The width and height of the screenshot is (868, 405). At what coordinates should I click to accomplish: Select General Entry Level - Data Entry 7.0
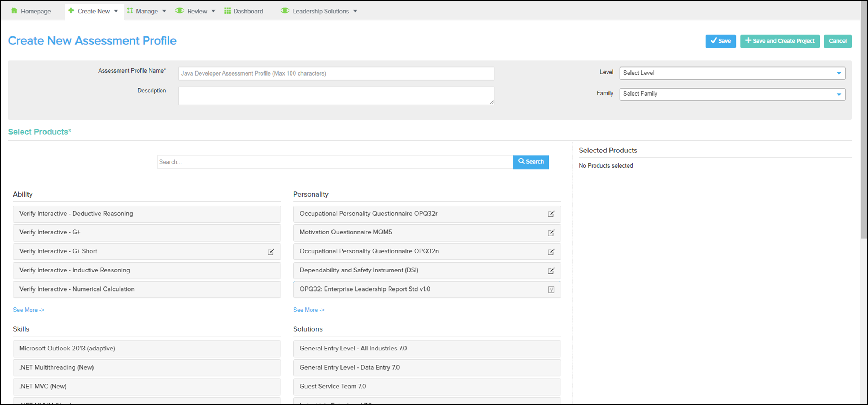pos(427,368)
